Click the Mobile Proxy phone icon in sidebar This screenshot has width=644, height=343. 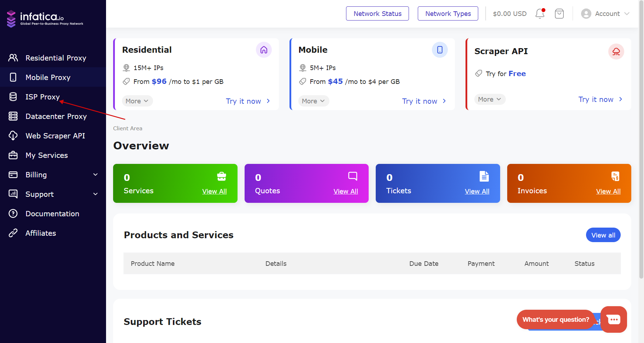13,77
